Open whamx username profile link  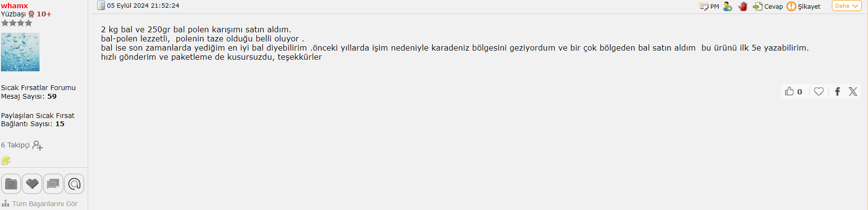tap(14, 6)
